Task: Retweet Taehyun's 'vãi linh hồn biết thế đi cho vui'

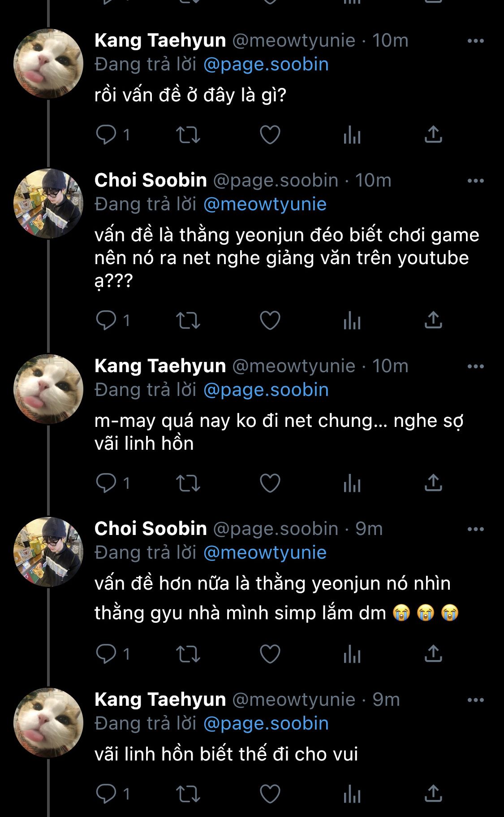Action: (188, 793)
